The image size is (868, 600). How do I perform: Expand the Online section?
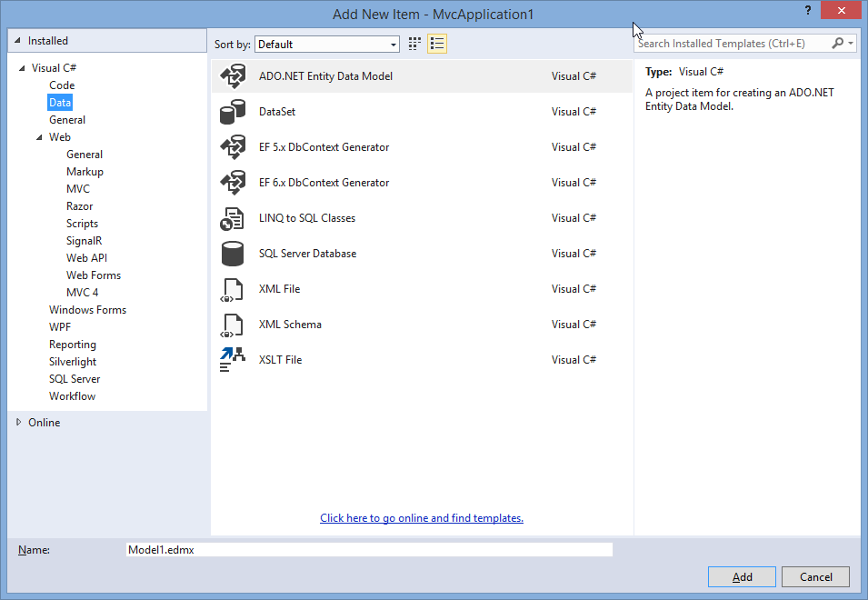(x=20, y=423)
